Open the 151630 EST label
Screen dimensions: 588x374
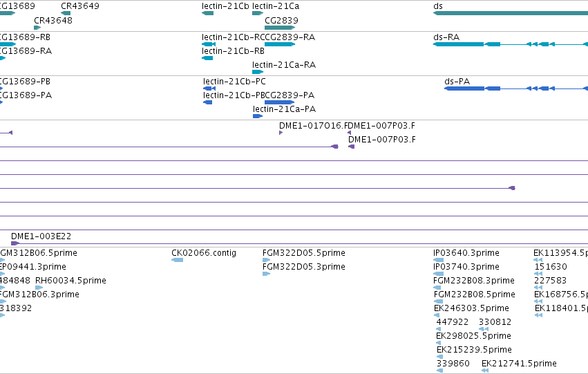tap(551, 267)
